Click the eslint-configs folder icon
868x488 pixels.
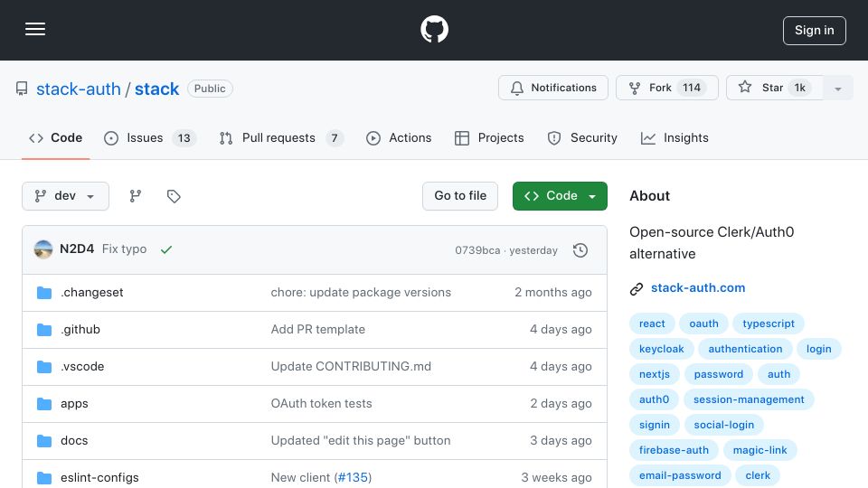pos(44,477)
